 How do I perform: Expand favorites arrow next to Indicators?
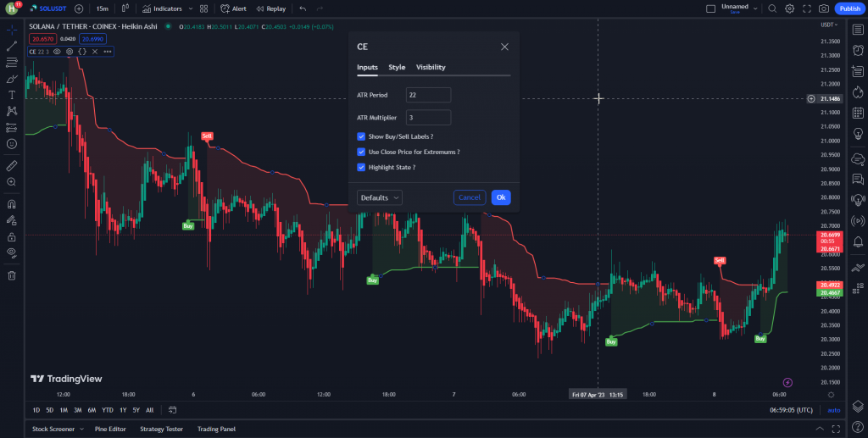(191, 8)
